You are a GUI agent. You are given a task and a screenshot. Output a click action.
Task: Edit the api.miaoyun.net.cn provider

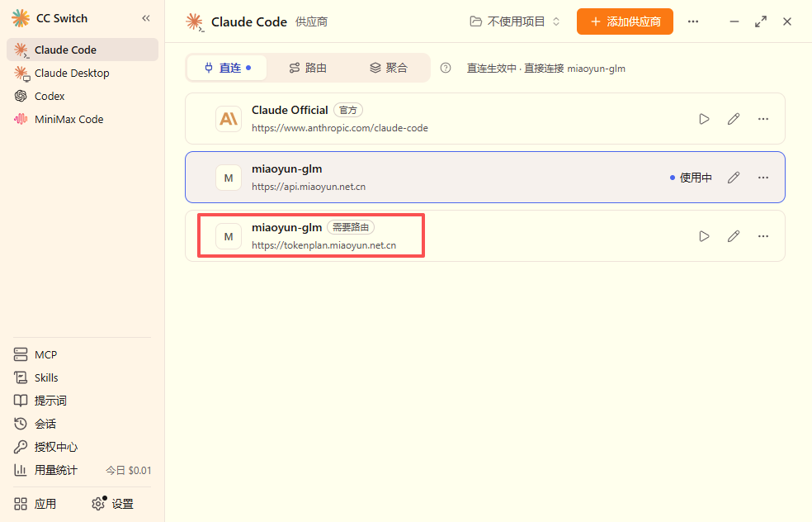click(x=734, y=178)
